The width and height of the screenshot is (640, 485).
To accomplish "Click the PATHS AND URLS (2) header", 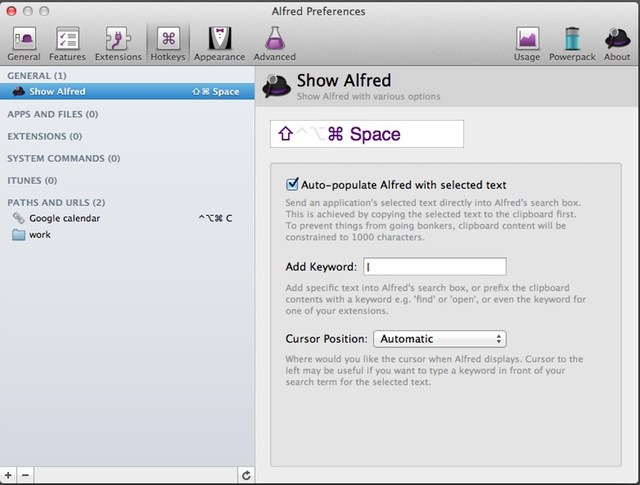I will pos(56,202).
